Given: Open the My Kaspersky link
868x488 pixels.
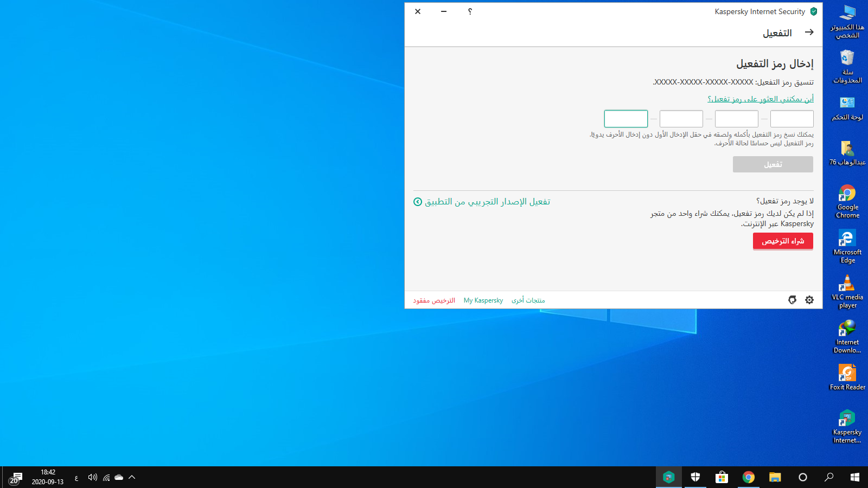Looking at the screenshot, I should [x=483, y=300].
